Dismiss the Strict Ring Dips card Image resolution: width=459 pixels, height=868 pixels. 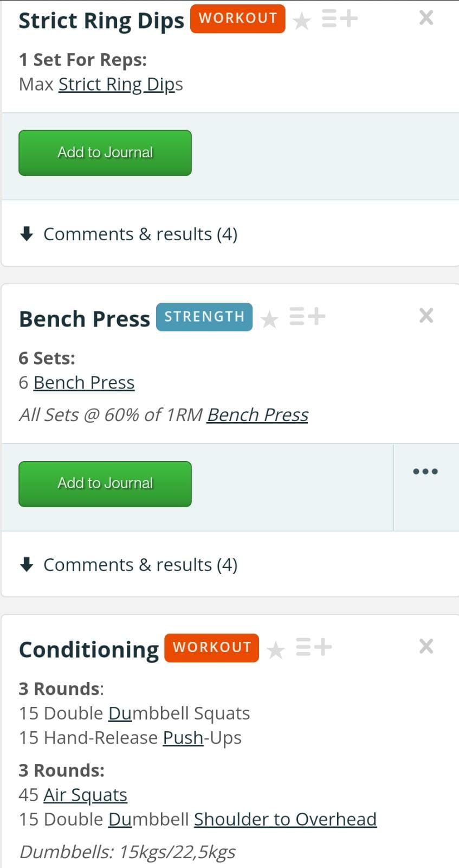pyautogui.click(x=426, y=18)
